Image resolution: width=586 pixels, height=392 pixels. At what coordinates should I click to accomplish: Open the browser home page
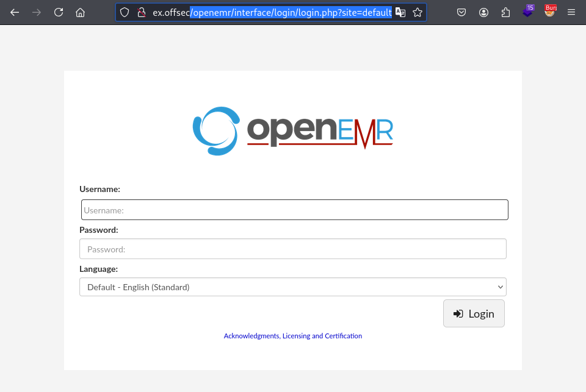click(x=81, y=12)
